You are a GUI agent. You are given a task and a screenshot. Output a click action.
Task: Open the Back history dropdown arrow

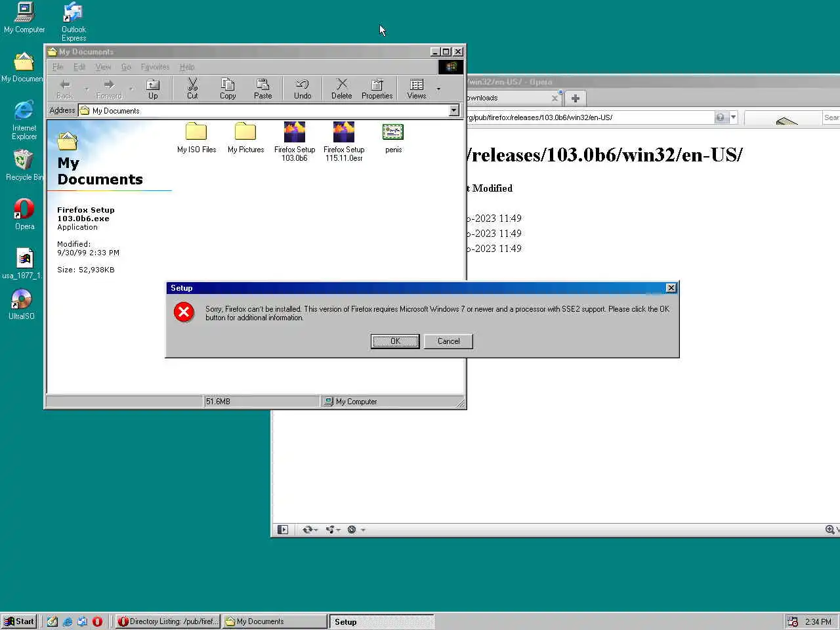[87, 89]
